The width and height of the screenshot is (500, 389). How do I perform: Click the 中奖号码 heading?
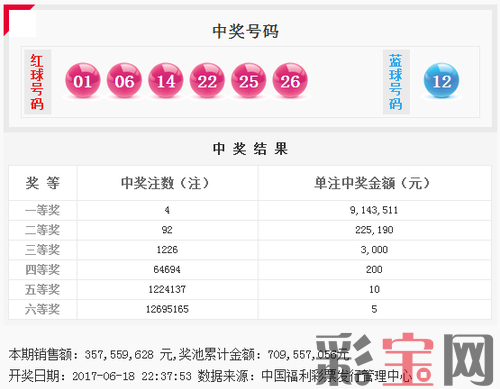pos(246,31)
